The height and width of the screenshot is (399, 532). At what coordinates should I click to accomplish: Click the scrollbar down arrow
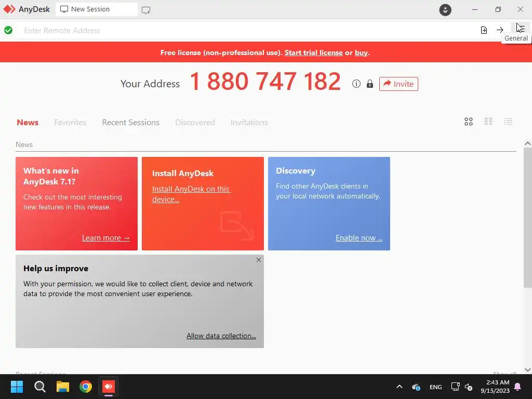click(528, 370)
